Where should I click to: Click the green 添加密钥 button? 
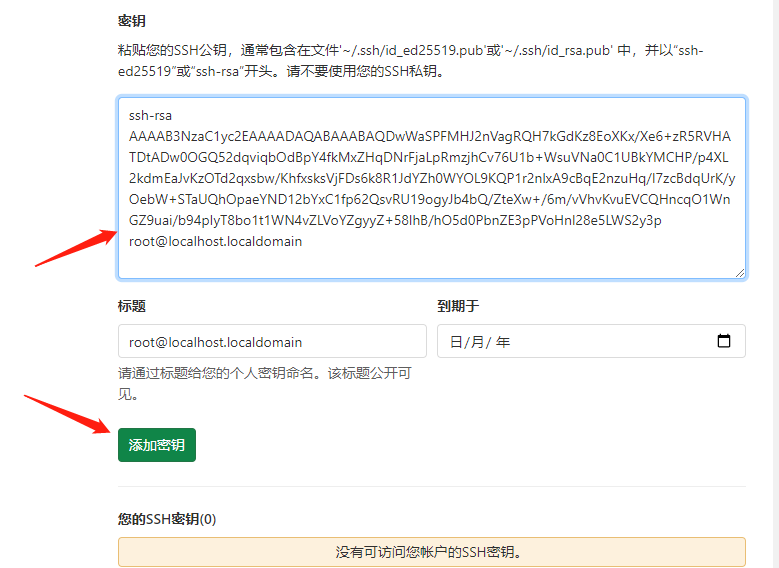pos(157,445)
